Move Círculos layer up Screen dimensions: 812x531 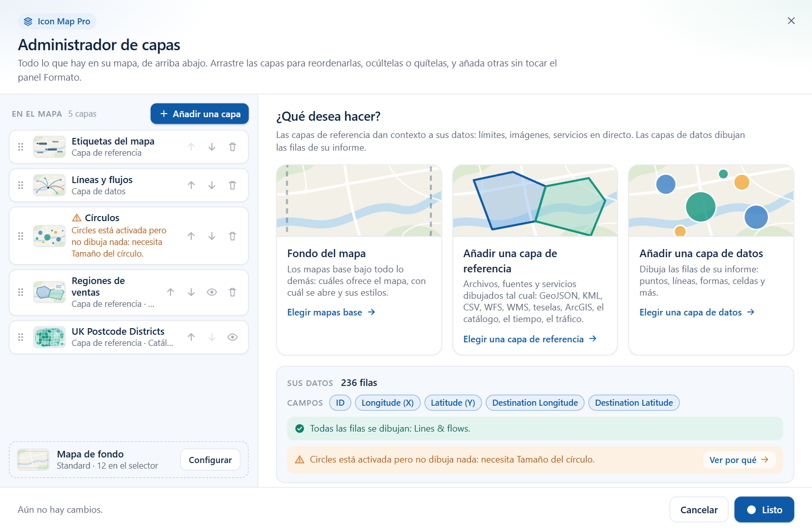pyautogui.click(x=191, y=236)
